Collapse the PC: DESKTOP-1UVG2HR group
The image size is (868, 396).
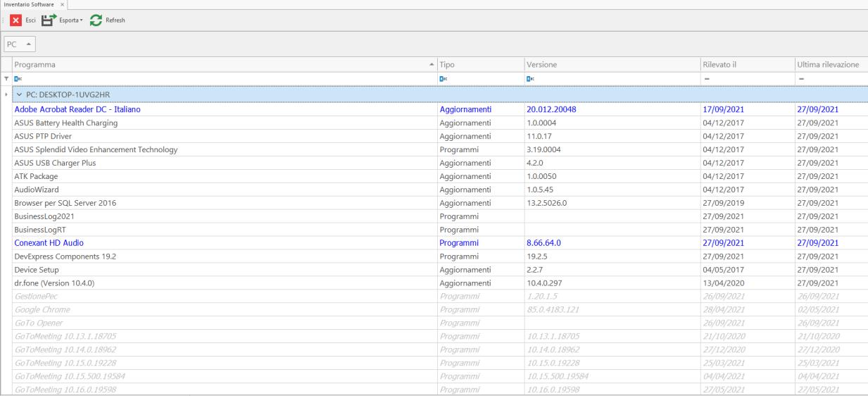pyautogui.click(x=19, y=94)
